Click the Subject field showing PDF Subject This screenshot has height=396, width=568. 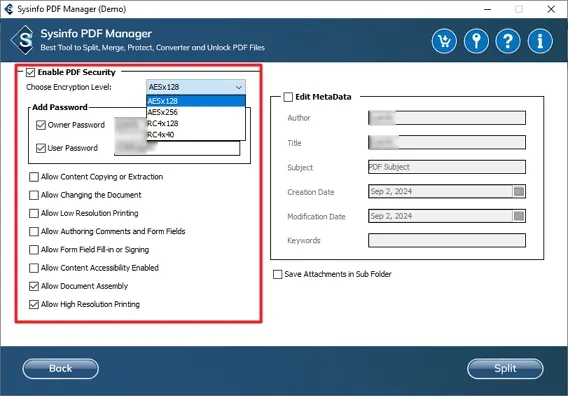[447, 167]
